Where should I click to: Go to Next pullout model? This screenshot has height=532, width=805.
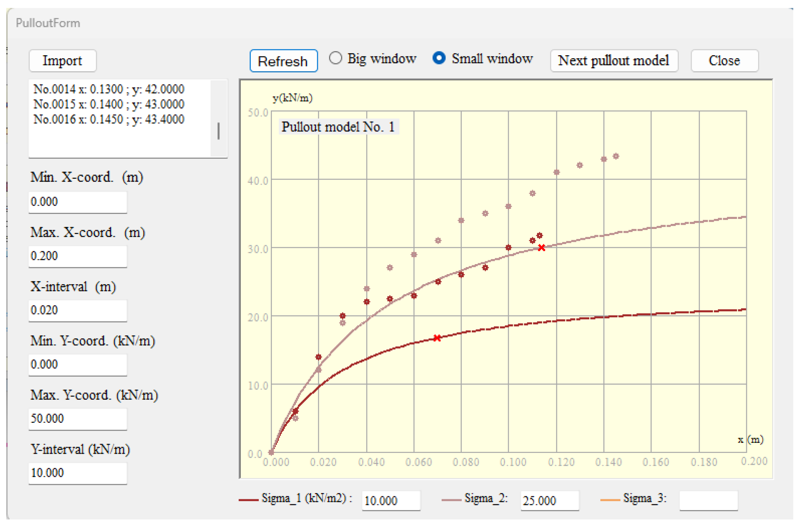click(613, 61)
